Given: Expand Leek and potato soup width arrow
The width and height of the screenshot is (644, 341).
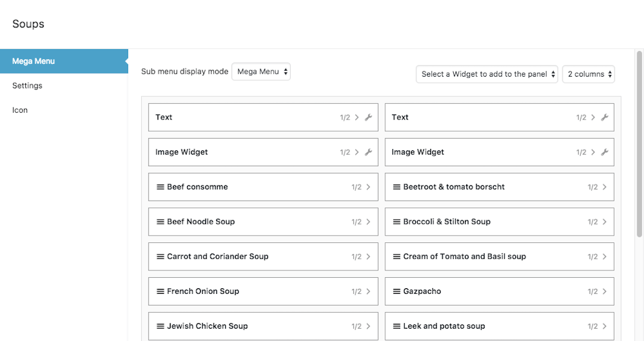Looking at the screenshot, I should point(605,326).
